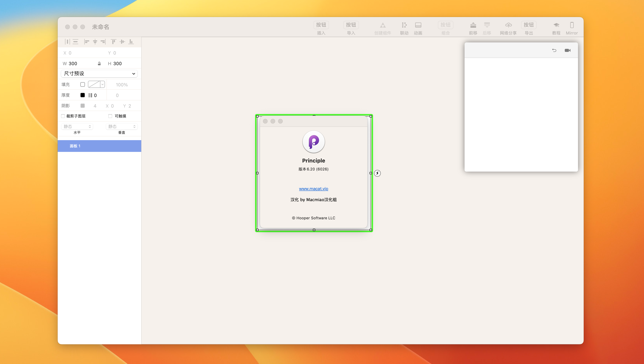This screenshot has height=364, width=644.
Task: Click the 网络分享 cloud share icon
Action: pyautogui.click(x=508, y=25)
